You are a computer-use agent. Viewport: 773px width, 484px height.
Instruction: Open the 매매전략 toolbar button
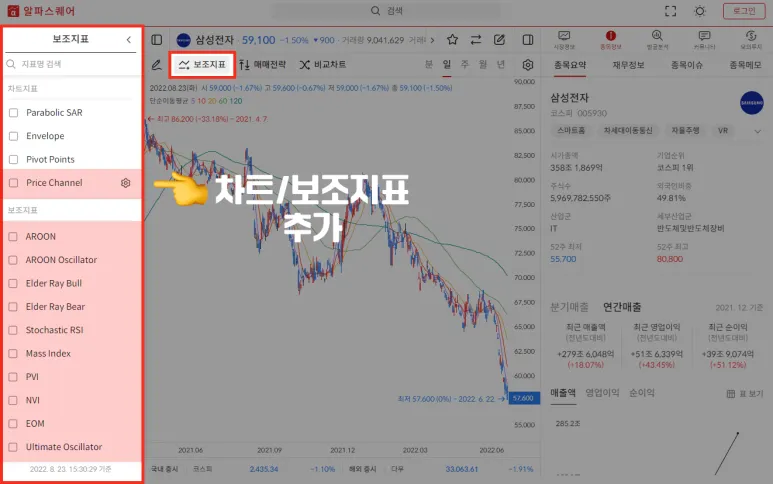point(263,65)
